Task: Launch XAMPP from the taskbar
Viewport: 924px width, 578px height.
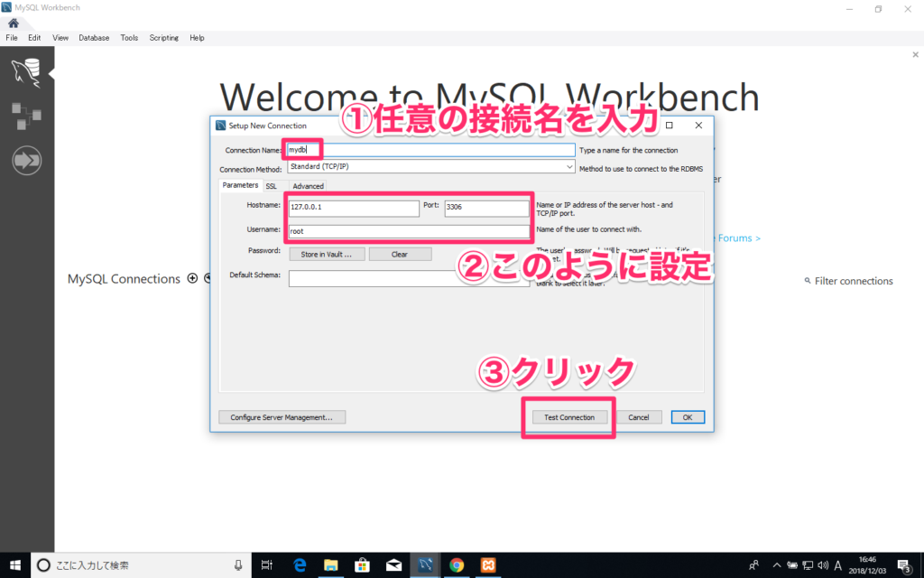Action: (x=487, y=564)
